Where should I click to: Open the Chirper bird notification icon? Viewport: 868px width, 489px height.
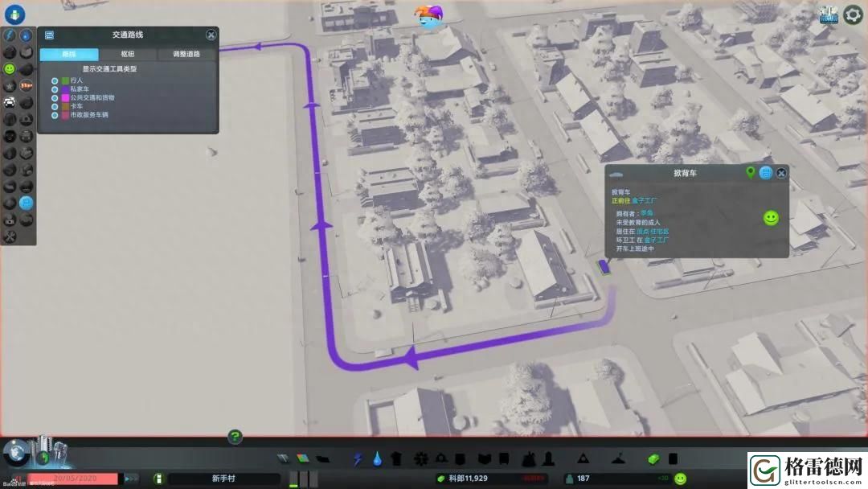click(x=429, y=18)
